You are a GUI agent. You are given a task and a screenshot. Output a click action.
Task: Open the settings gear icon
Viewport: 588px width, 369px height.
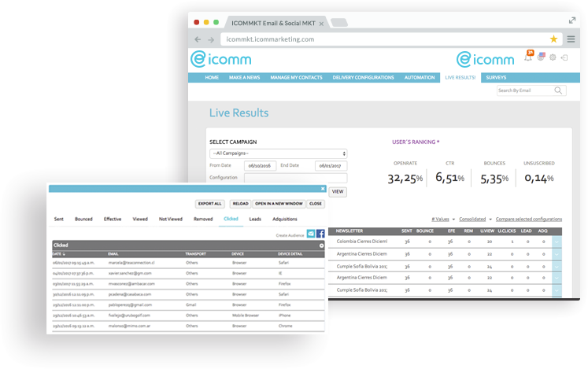click(553, 57)
